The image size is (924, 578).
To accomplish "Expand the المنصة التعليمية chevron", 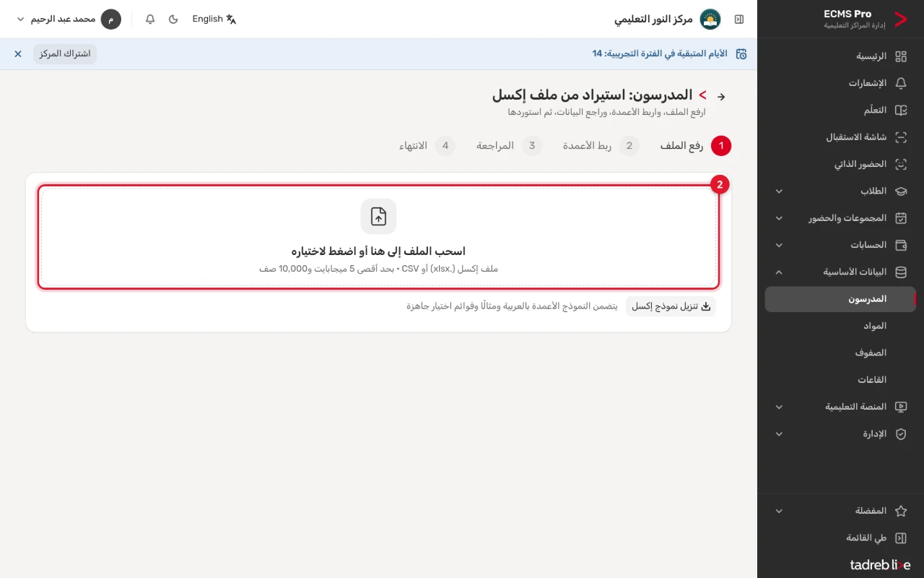I will 779,407.
